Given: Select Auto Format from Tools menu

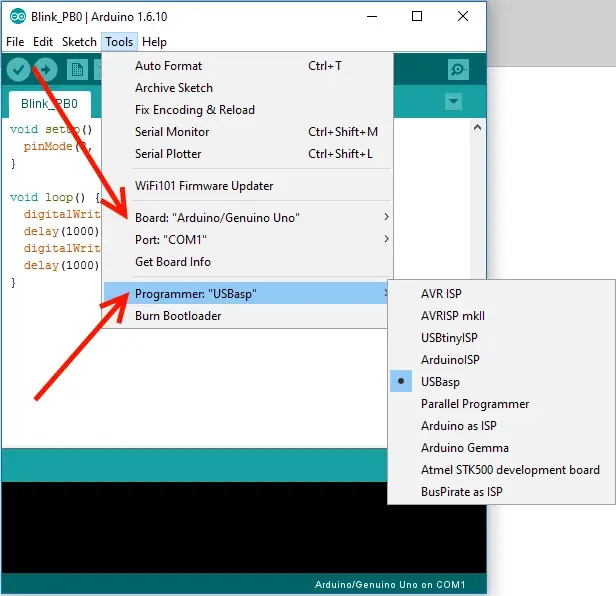Looking at the screenshot, I should 168,66.
